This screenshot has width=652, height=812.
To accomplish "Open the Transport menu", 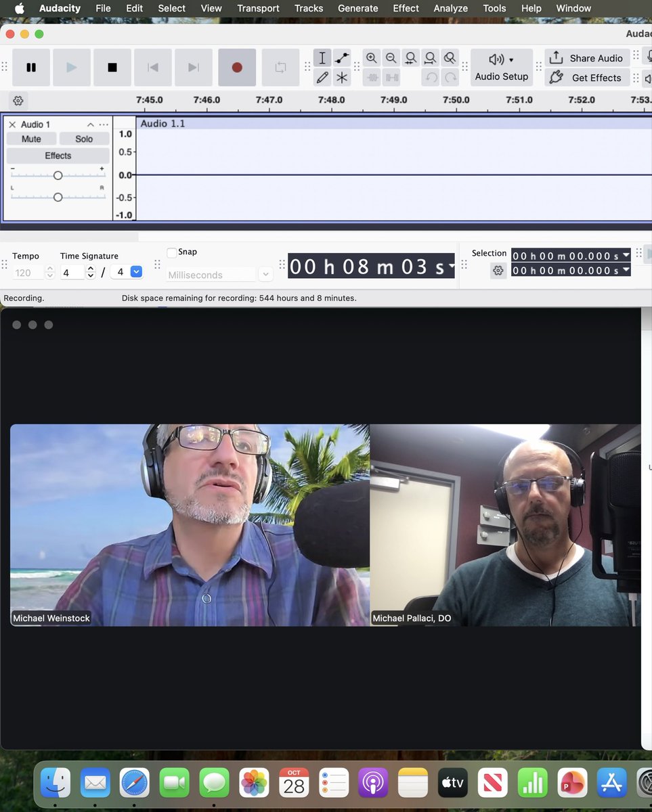I will 257,8.
